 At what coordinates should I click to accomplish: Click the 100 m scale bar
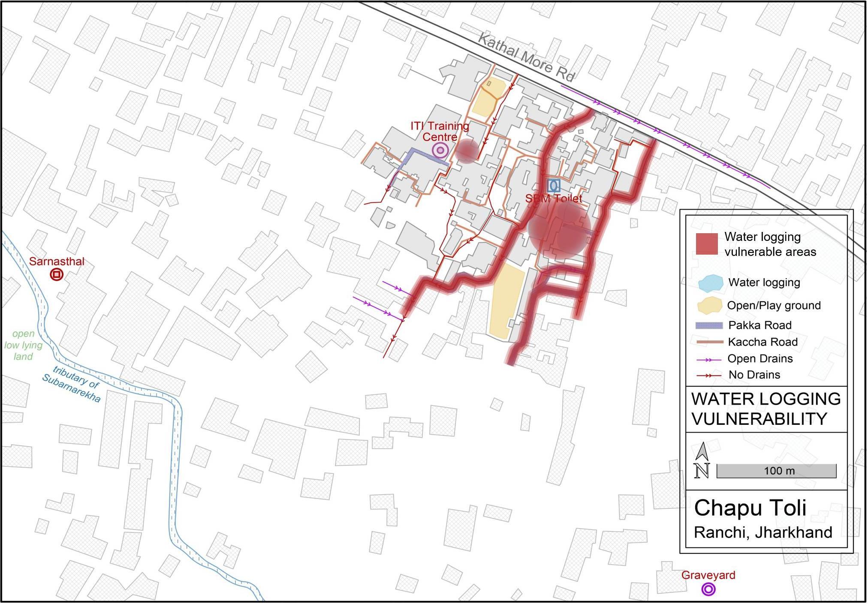pyautogui.click(x=776, y=471)
